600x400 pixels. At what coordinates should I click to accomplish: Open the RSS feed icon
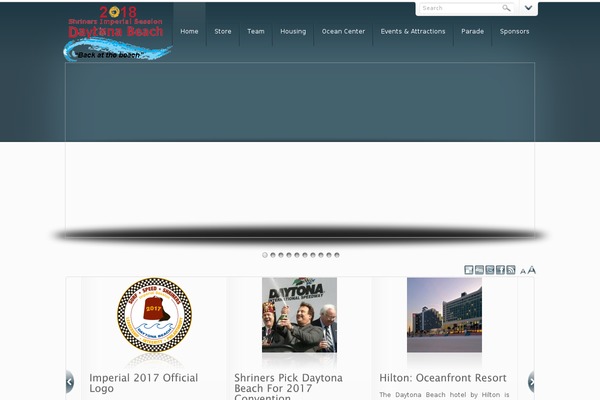click(511, 270)
